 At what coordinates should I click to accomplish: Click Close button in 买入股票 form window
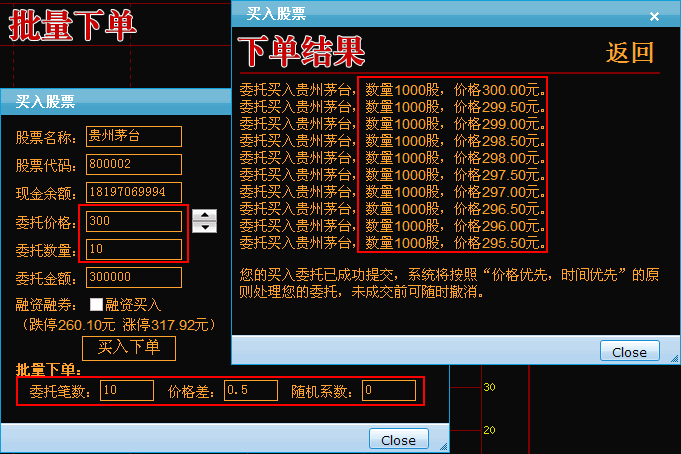pyautogui.click(x=398, y=439)
